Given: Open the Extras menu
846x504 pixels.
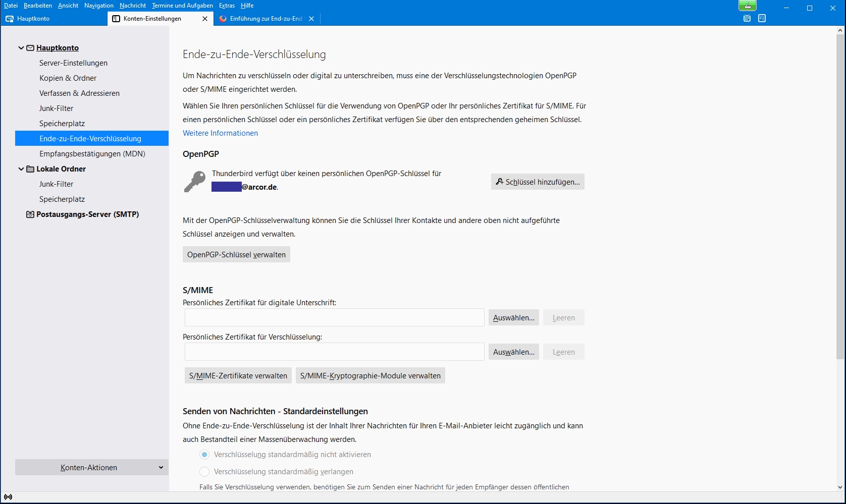Looking at the screenshot, I should pos(227,6).
